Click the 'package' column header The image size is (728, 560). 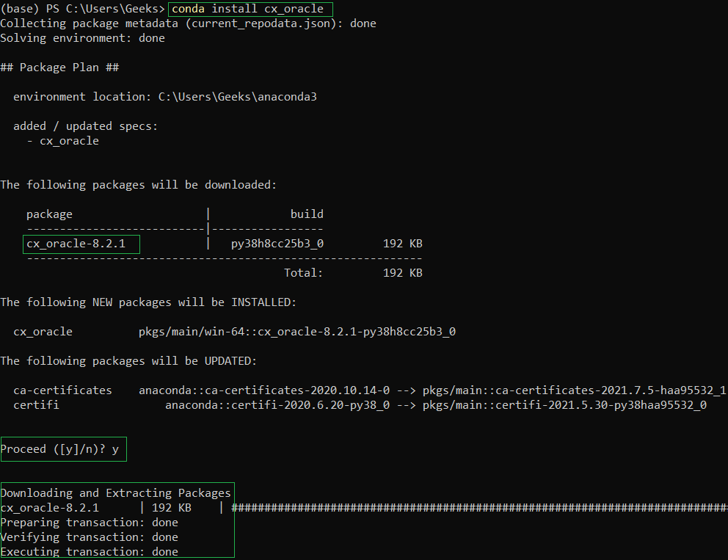click(x=49, y=214)
